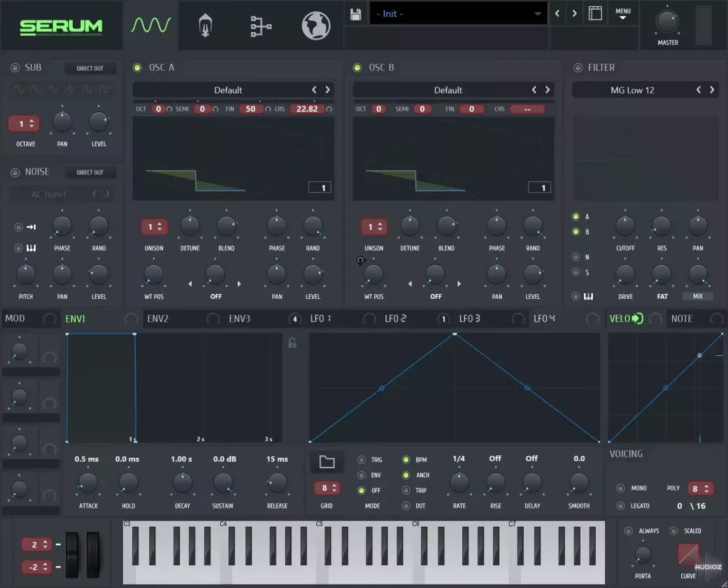The height and width of the screenshot is (588, 728).
Task: Click the filter CUTOFF knob
Action: pos(625,226)
